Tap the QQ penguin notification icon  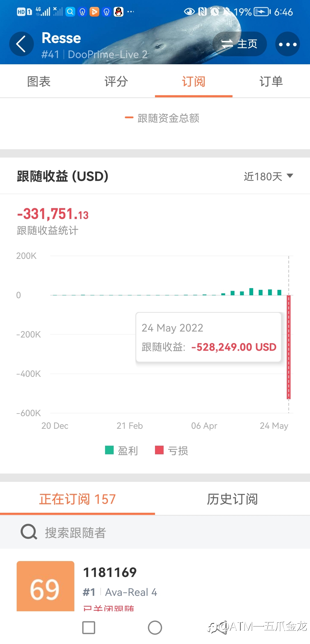119,12
